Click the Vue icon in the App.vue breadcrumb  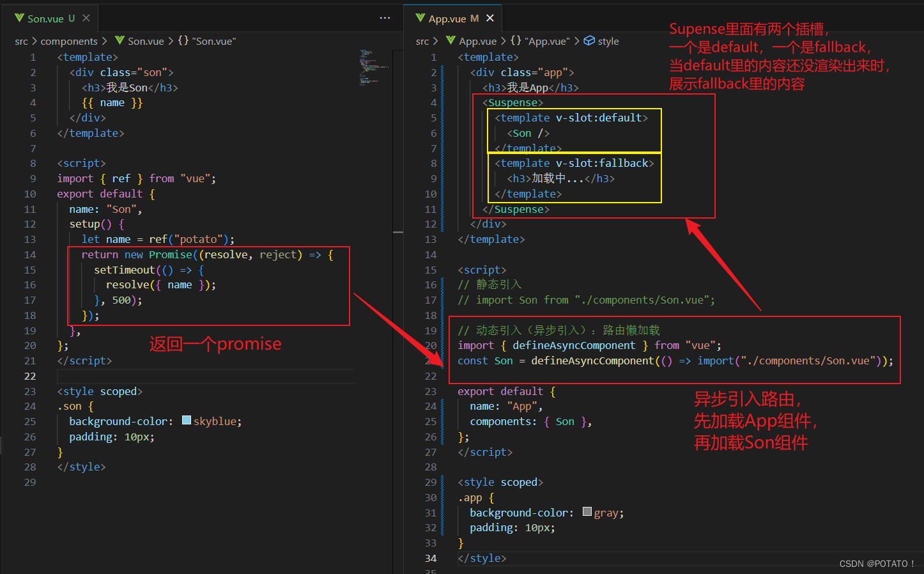[450, 40]
